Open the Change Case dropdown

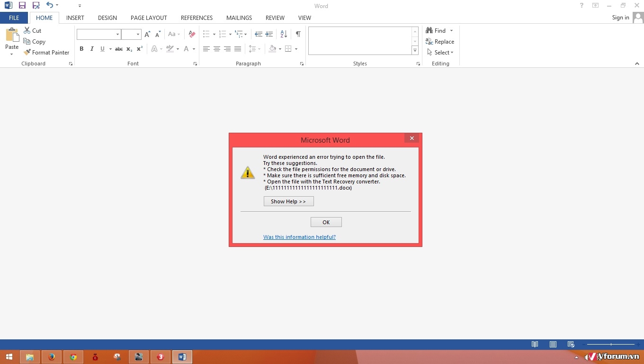(x=174, y=34)
